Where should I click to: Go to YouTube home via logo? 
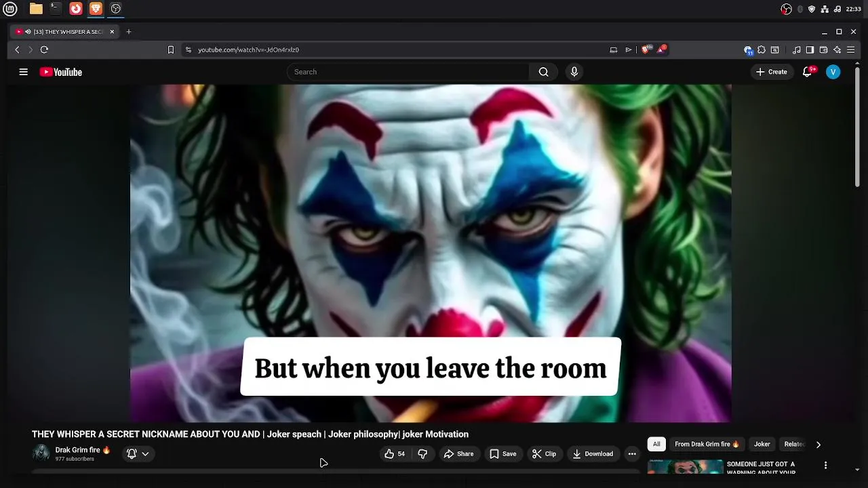click(61, 72)
